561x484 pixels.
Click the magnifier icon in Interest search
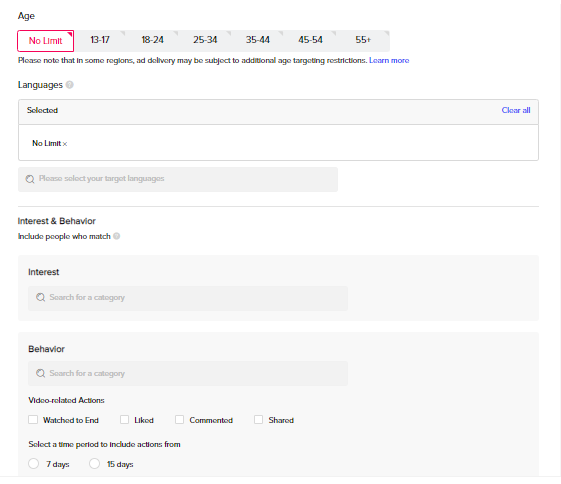[40, 297]
